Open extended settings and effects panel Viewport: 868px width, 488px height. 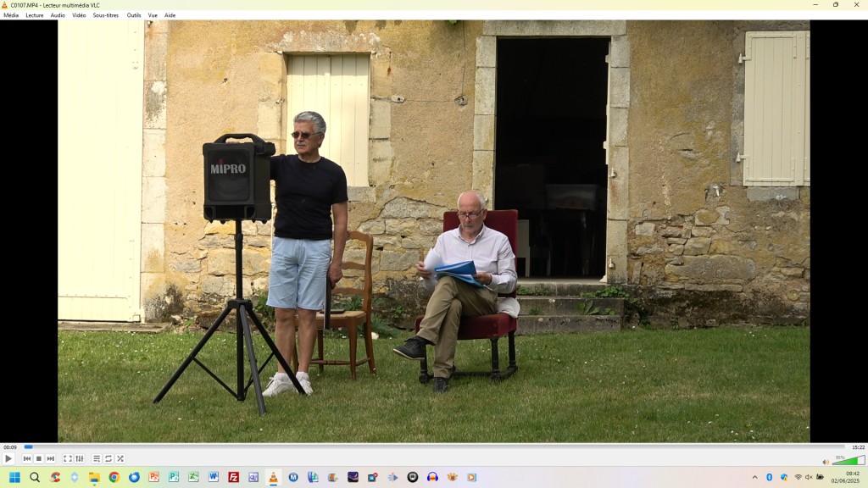80,458
